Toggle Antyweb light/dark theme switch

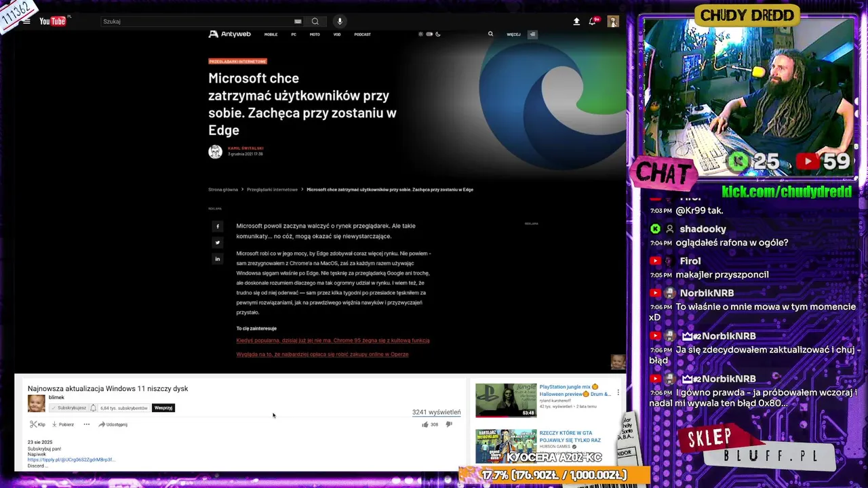[x=429, y=34]
